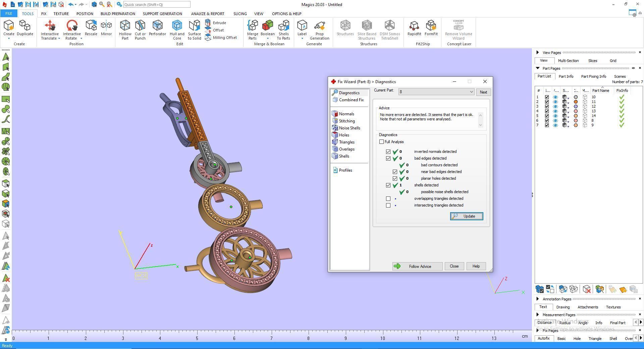
Task: Go to Normals page in Fix Wizard
Action: (x=343, y=114)
